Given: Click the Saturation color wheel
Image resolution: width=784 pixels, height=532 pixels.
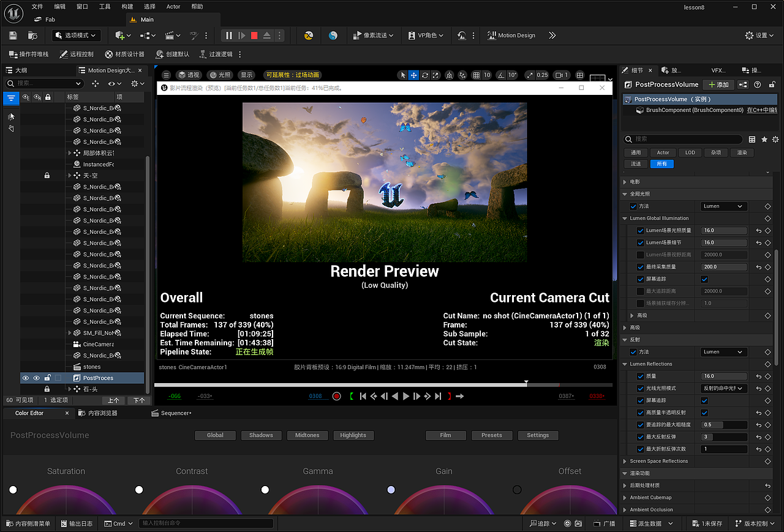Looking at the screenshot, I should (66, 500).
